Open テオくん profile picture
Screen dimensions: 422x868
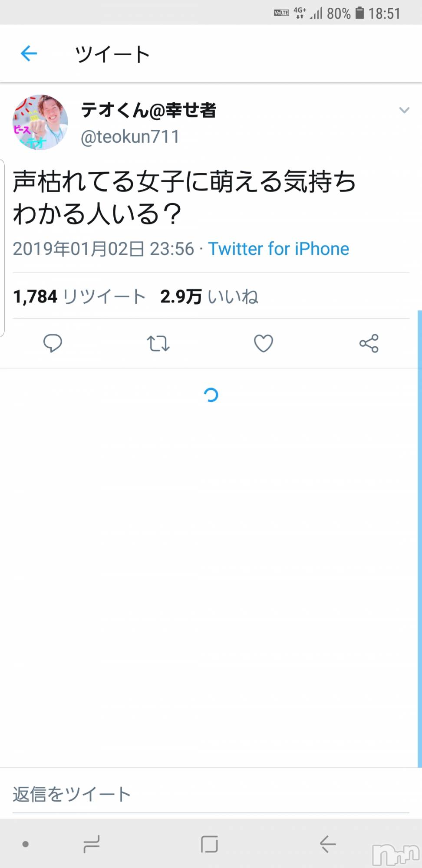(x=40, y=122)
